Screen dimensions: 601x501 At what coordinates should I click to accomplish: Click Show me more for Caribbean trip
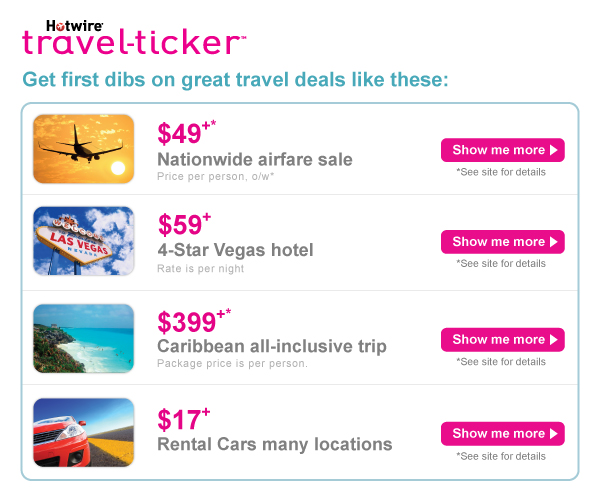[502, 340]
